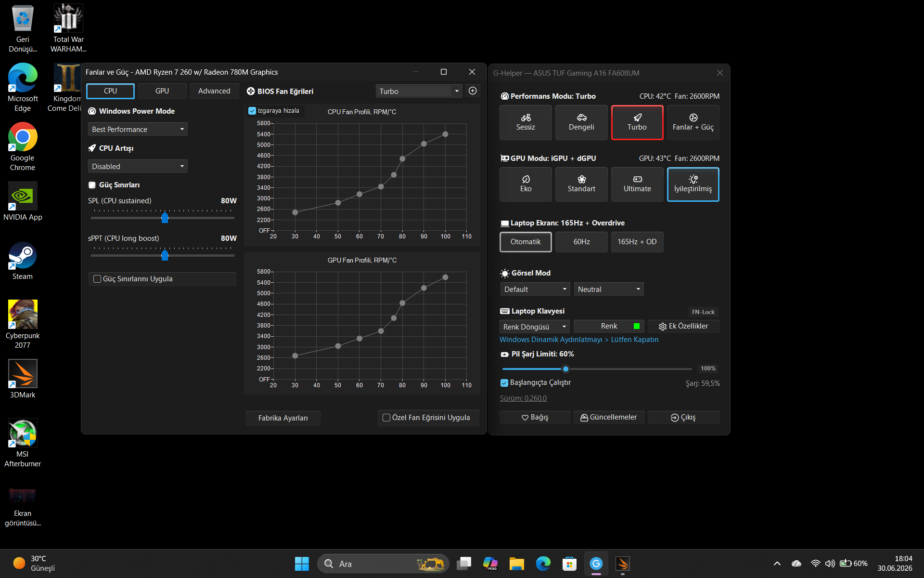Enable Güç Sınırlarını Uygula checkbox
Viewport: 924px width, 578px height.
pos(97,279)
